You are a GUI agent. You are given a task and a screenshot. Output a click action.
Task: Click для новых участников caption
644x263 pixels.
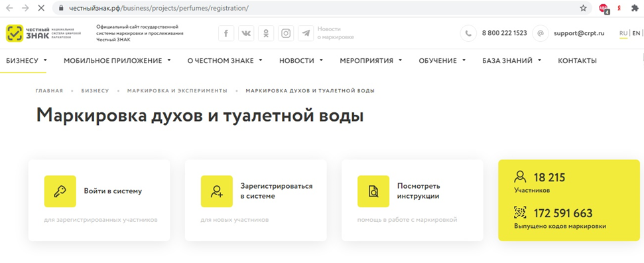point(235,220)
